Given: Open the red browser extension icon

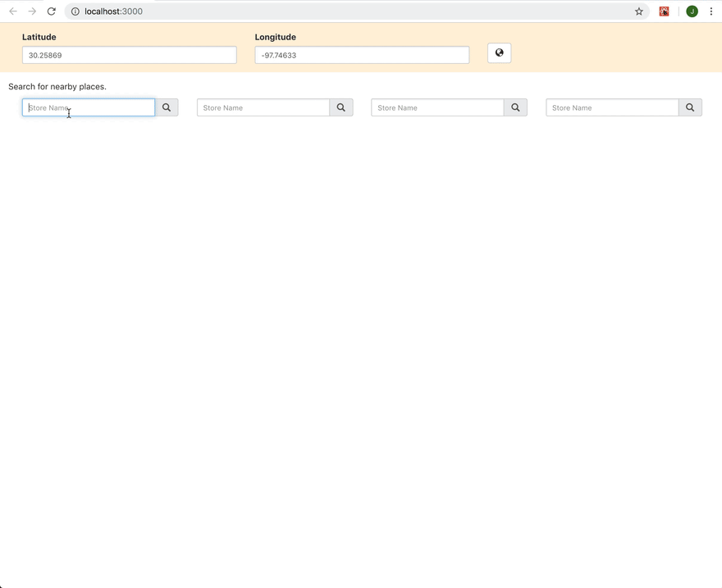Looking at the screenshot, I should (664, 11).
